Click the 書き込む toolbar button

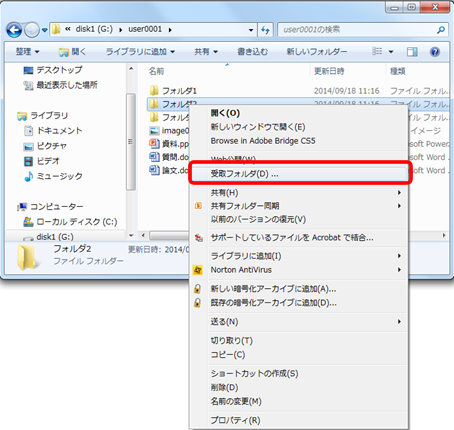pos(252,52)
